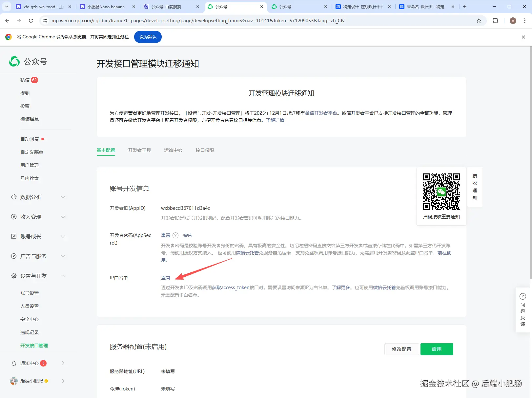Close the xfc_gzh_wa_food tab
Screen dimensions: 532x398
pyautogui.click(x=70, y=7)
